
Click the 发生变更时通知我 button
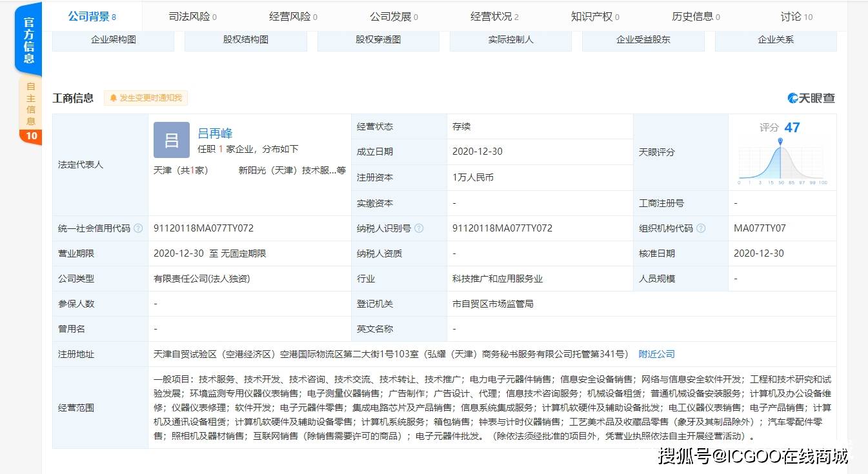[146, 98]
